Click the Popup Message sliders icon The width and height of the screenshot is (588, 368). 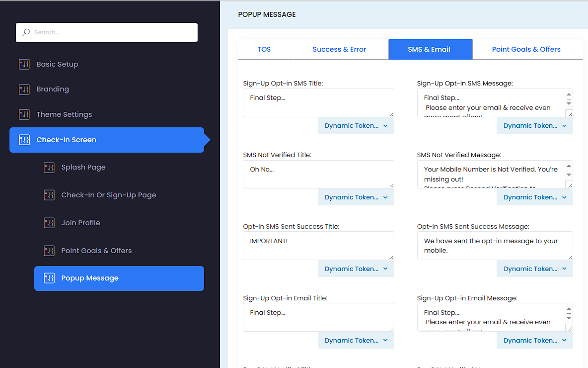[x=49, y=278]
